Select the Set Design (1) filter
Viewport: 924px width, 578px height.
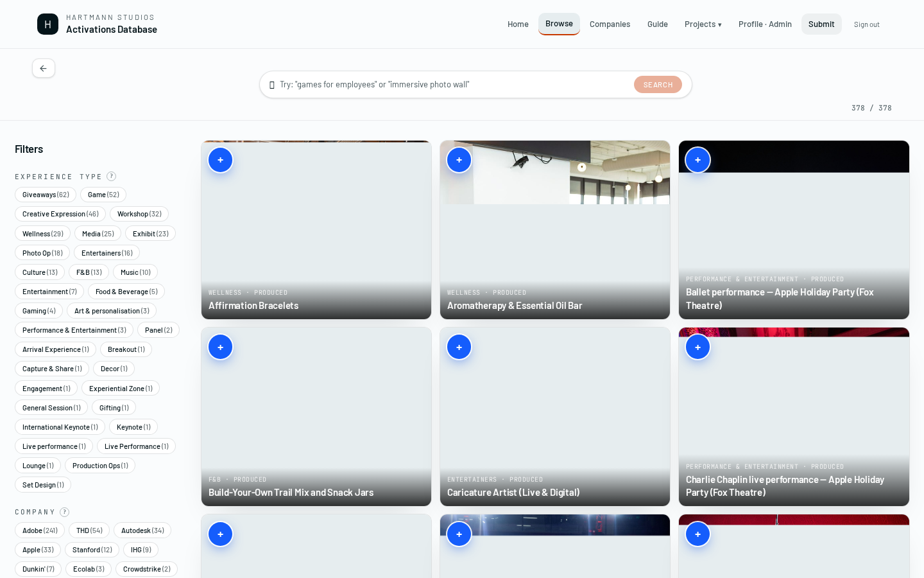43,485
